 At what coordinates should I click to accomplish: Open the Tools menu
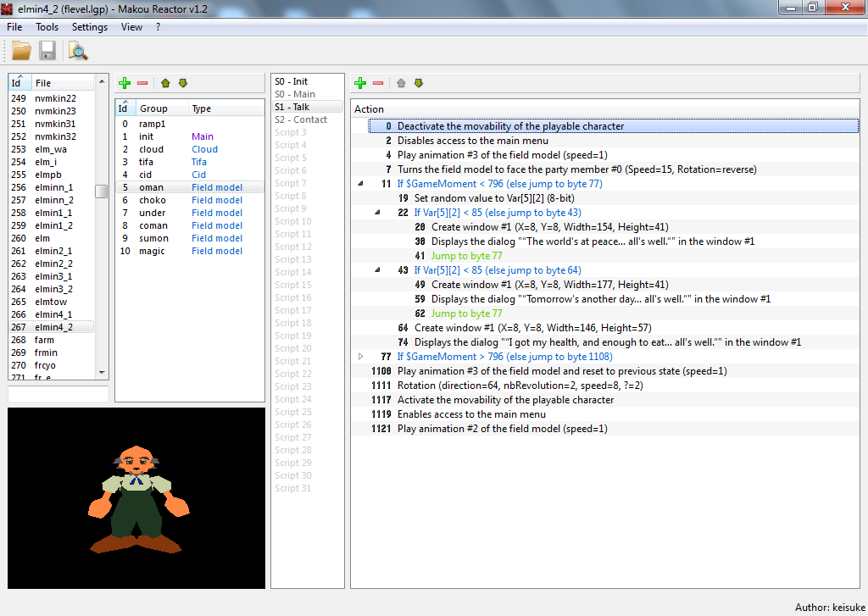pyautogui.click(x=47, y=27)
